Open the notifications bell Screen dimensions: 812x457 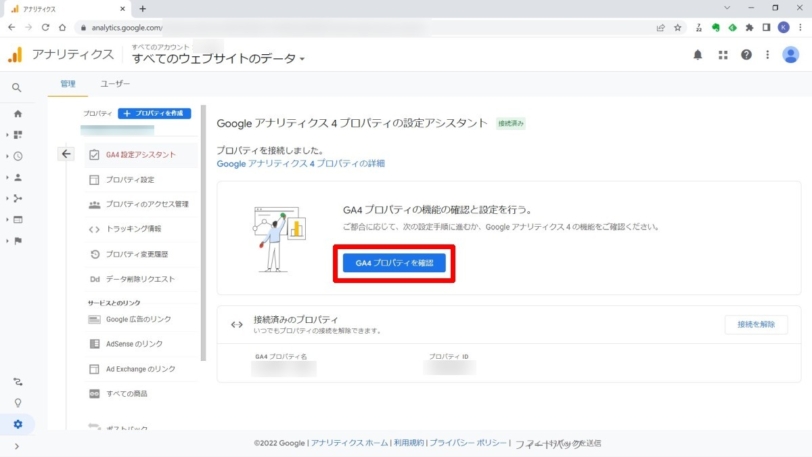click(698, 55)
